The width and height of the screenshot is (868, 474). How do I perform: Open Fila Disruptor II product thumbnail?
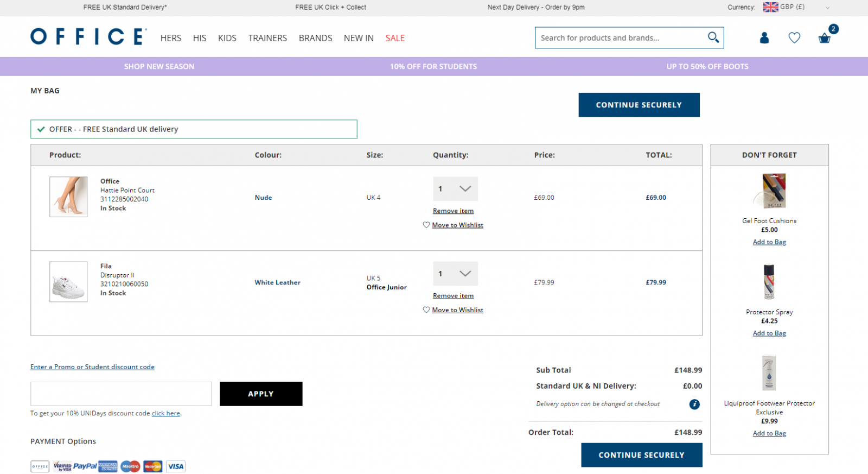point(68,282)
